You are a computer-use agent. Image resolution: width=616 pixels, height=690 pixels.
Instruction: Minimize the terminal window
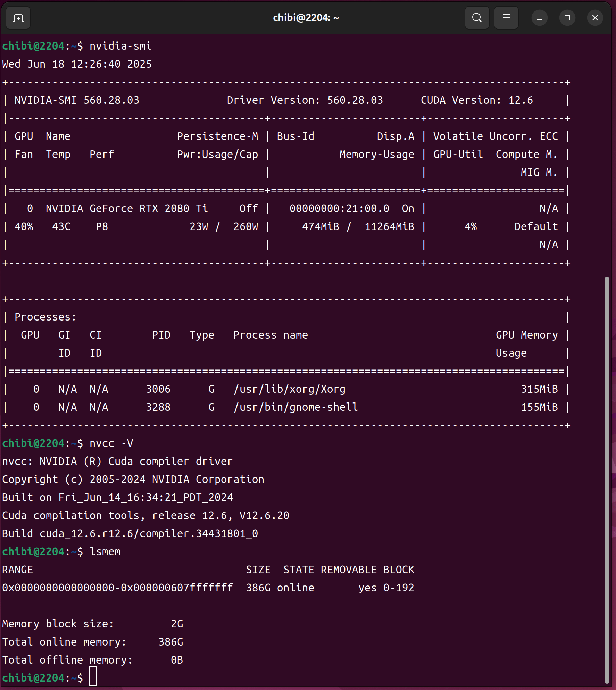click(539, 18)
